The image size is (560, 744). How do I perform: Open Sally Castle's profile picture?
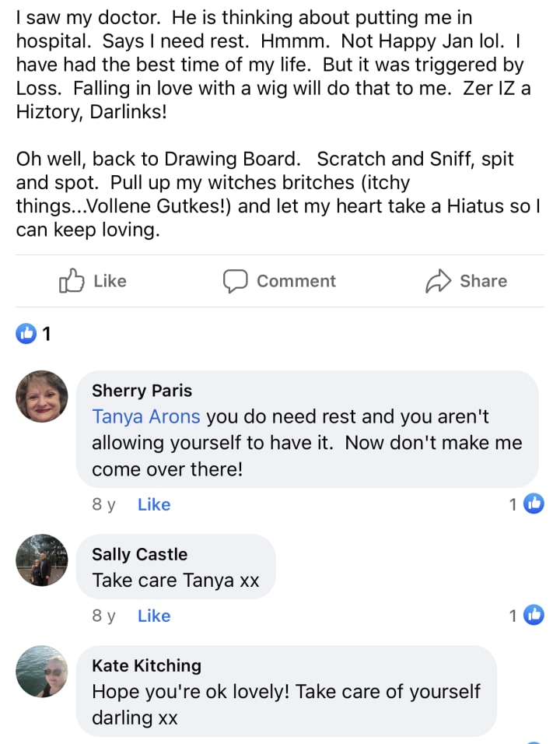coord(42,560)
